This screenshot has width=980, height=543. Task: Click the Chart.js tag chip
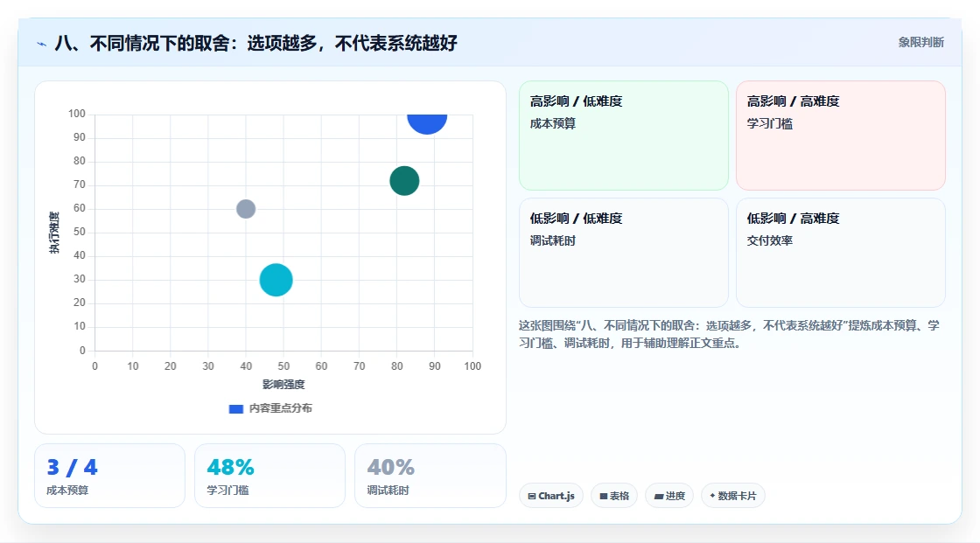click(x=551, y=496)
